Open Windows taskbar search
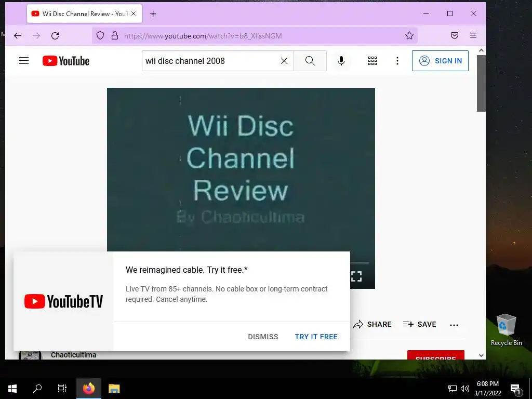The height and width of the screenshot is (399, 532). pyautogui.click(x=37, y=389)
